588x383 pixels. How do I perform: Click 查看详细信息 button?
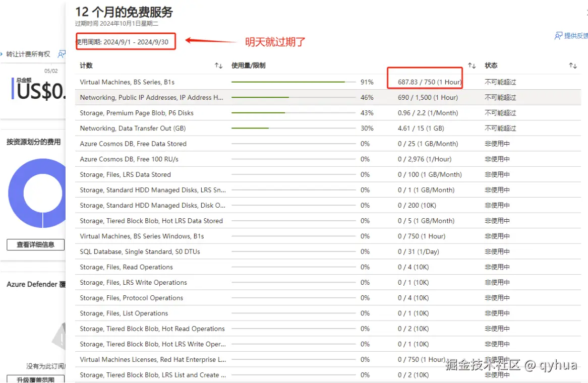coord(36,245)
